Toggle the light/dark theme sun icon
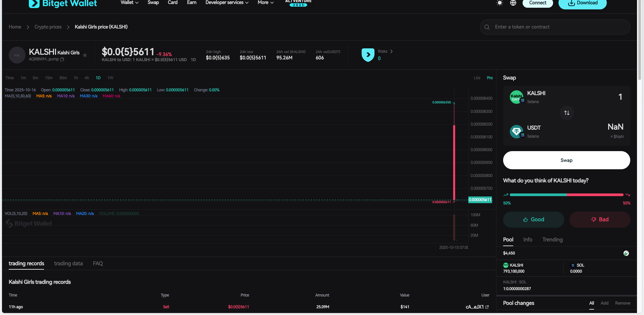The height and width of the screenshot is (315, 644). [x=499, y=3]
